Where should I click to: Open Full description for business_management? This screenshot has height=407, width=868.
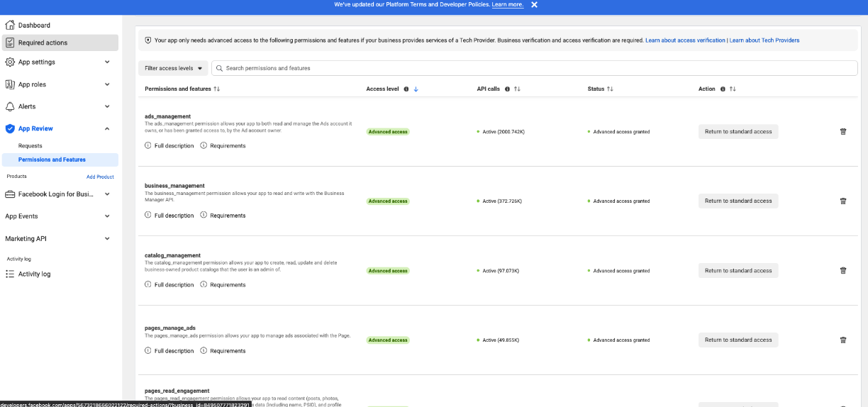point(169,216)
